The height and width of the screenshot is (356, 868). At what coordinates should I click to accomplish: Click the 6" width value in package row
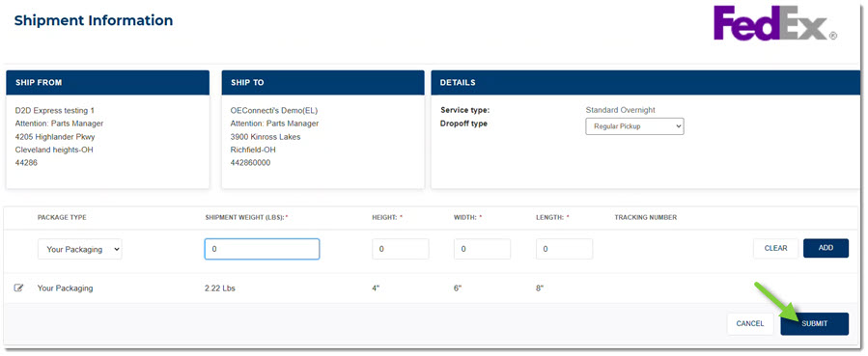pos(458,288)
